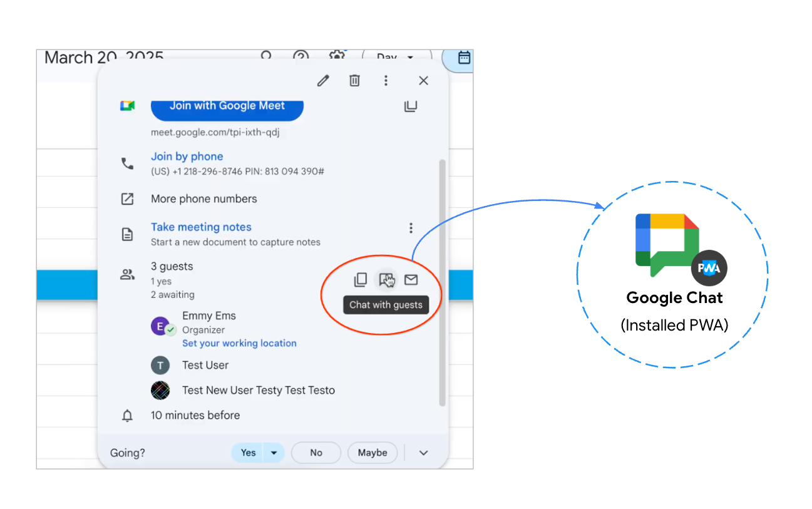The image size is (812, 509).
Task: Click the popup vertical scrollbar
Action: pos(442,282)
